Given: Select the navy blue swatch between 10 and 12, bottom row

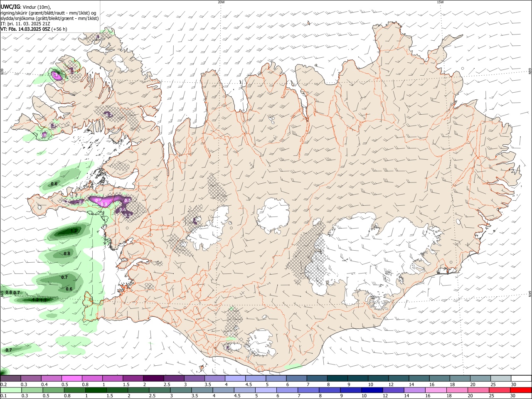Looking at the screenshot, I should (x=372, y=390).
